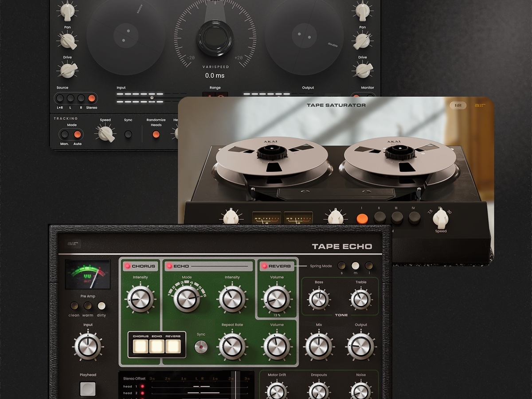532x399 pixels.
Task: Click the left VU meter in Tape Saturator
Action: [266, 217]
